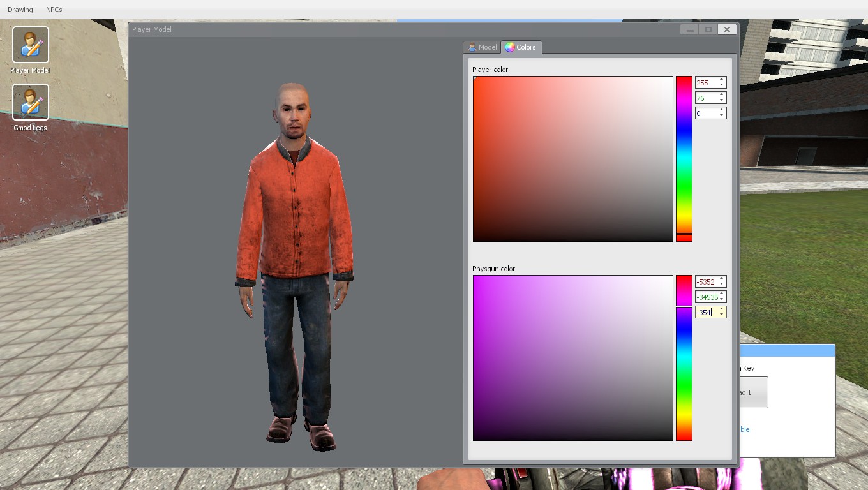Click the Player color hue bar
868x490 pixels.
click(x=684, y=159)
